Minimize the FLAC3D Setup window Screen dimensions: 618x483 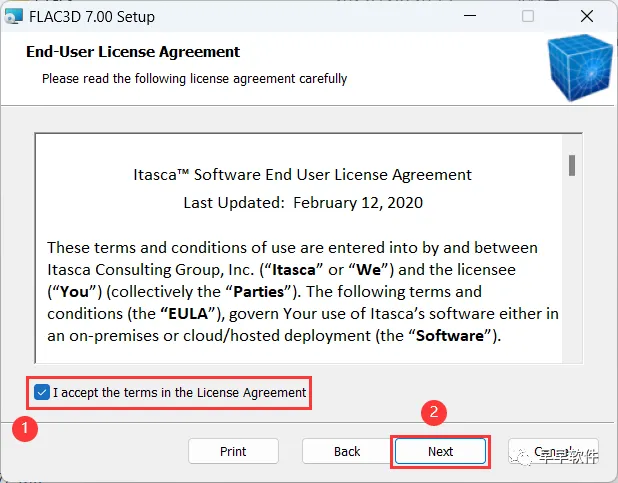click(x=470, y=16)
